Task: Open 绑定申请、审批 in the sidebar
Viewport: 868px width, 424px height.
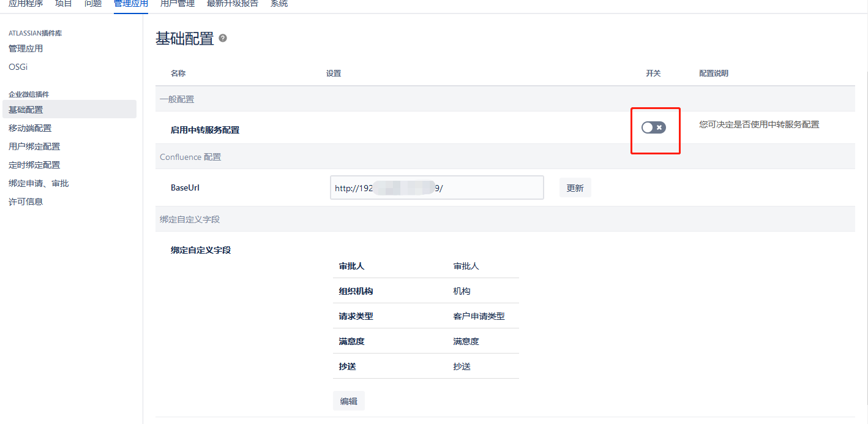Action: tap(39, 183)
